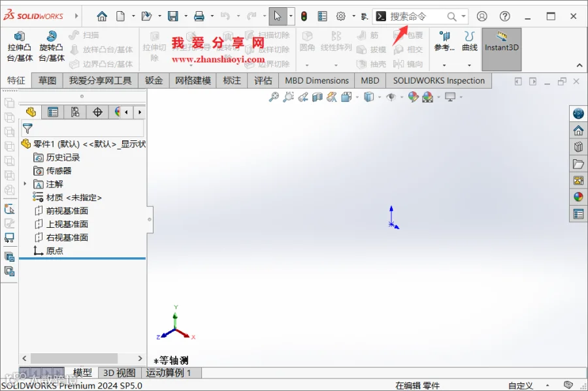Open Custom Properties in task pane
Image resolution: width=588 pixels, height=391 pixels.
[x=578, y=214]
